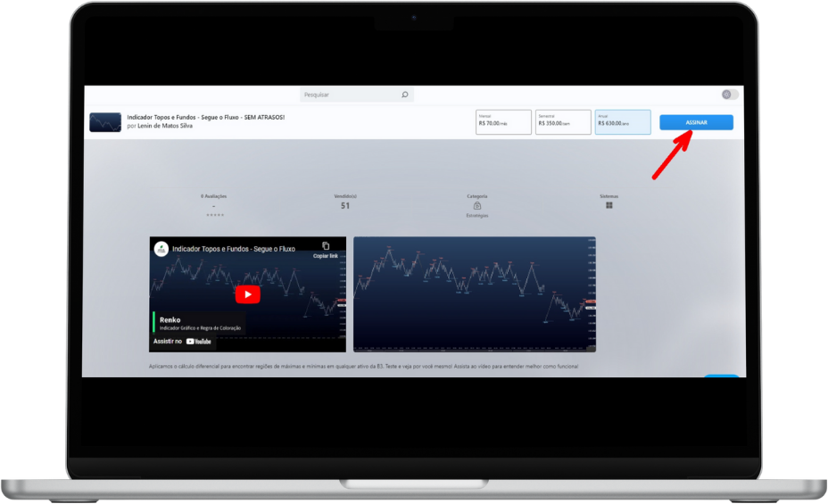This screenshot has height=504, width=828.
Task: Select the Semestral R$ 350,00 plan
Action: [562, 122]
